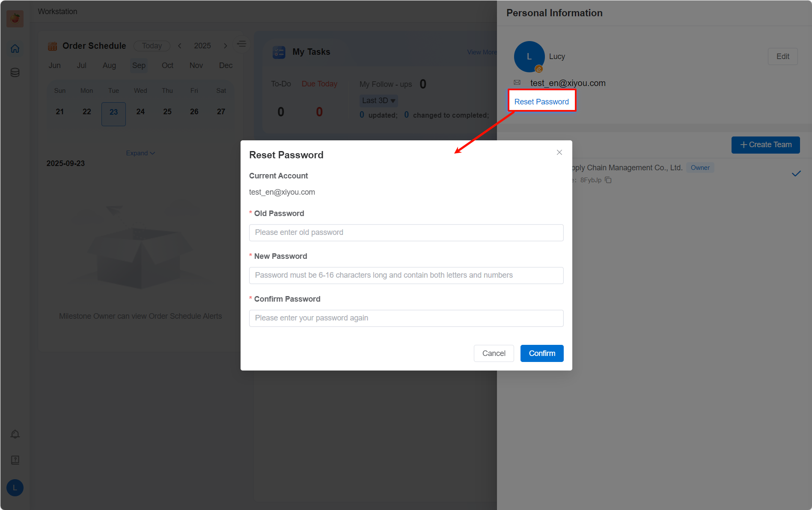Open the database stack icon in sidebar
812x510 pixels.
(15, 72)
